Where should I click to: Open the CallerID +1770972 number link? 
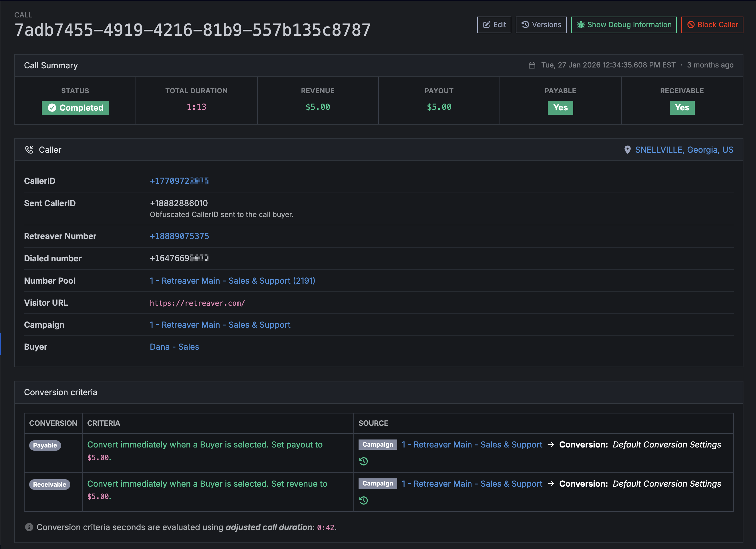click(x=179, y=181)
